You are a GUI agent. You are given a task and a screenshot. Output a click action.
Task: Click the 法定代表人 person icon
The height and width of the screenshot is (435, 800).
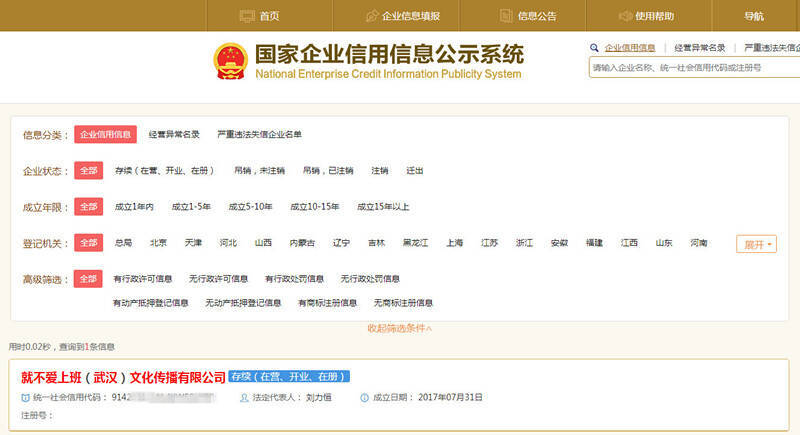(x=244, y=397)
